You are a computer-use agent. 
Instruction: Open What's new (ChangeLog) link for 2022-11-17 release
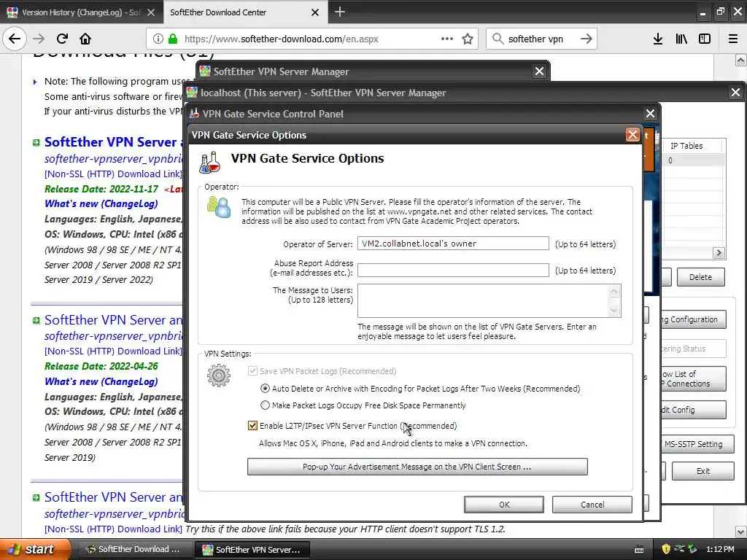[101, 204]
